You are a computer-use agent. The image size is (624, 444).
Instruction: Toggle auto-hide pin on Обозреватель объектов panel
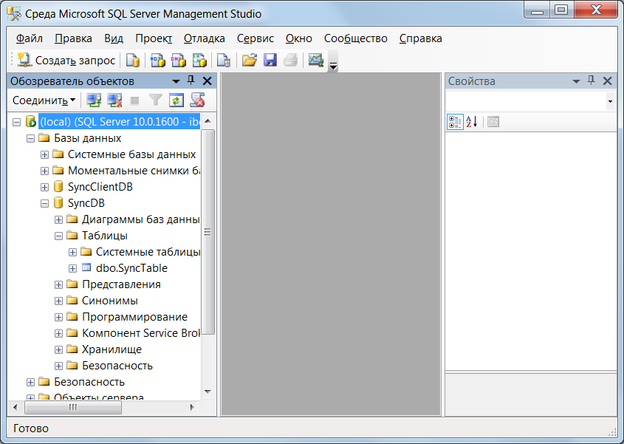coord(191,81)
